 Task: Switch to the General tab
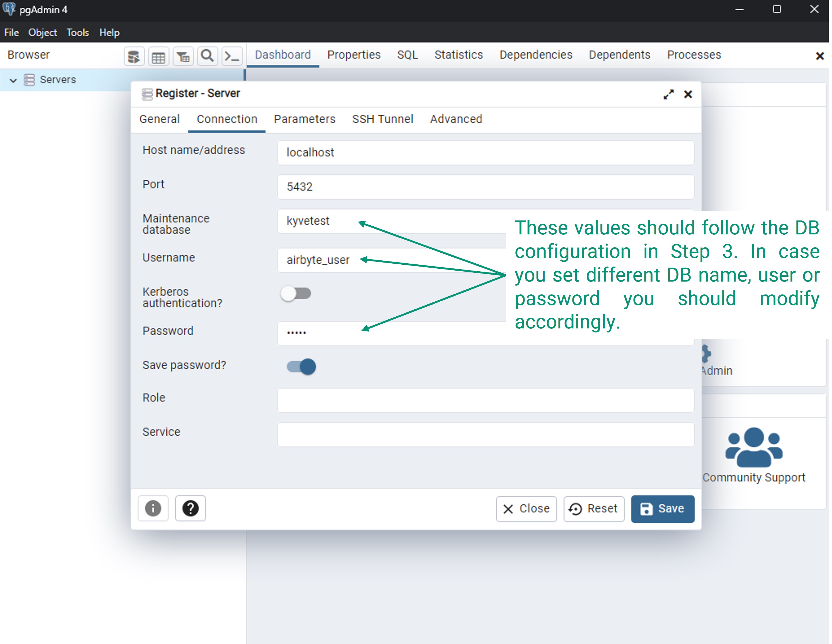click(160, 119)
